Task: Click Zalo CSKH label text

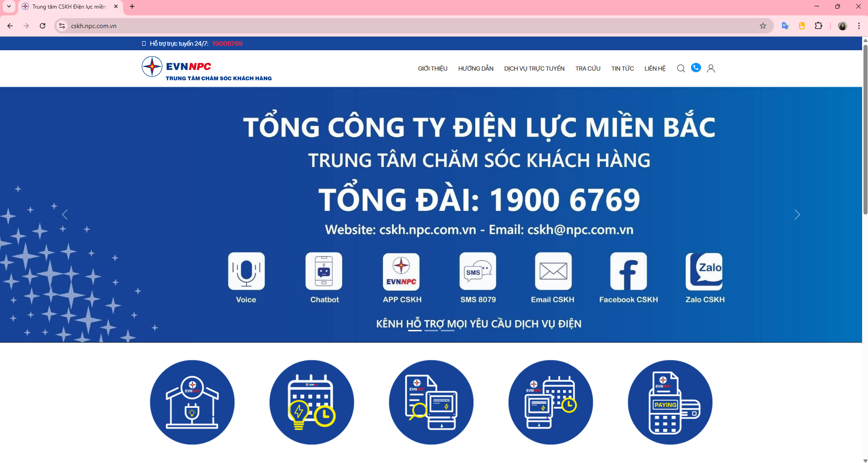Action: pyautogui.click(x=705, y=300)
